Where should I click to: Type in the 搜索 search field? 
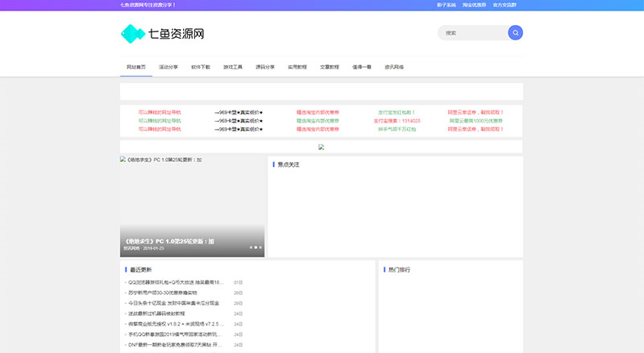[x=473, y=33]
